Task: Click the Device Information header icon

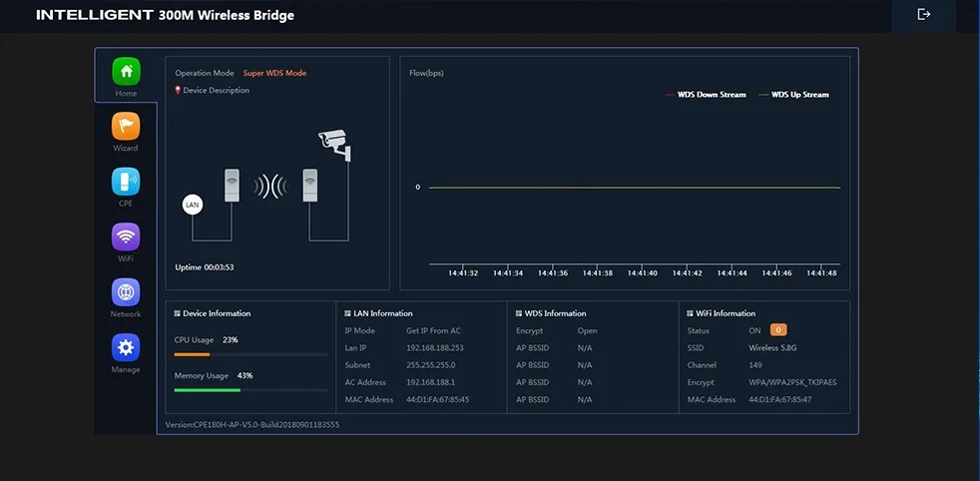Action: tap(178, 313)
